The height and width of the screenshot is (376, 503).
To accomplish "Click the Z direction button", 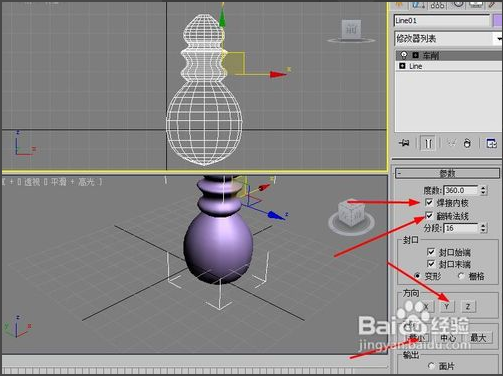I will (468, 307).
